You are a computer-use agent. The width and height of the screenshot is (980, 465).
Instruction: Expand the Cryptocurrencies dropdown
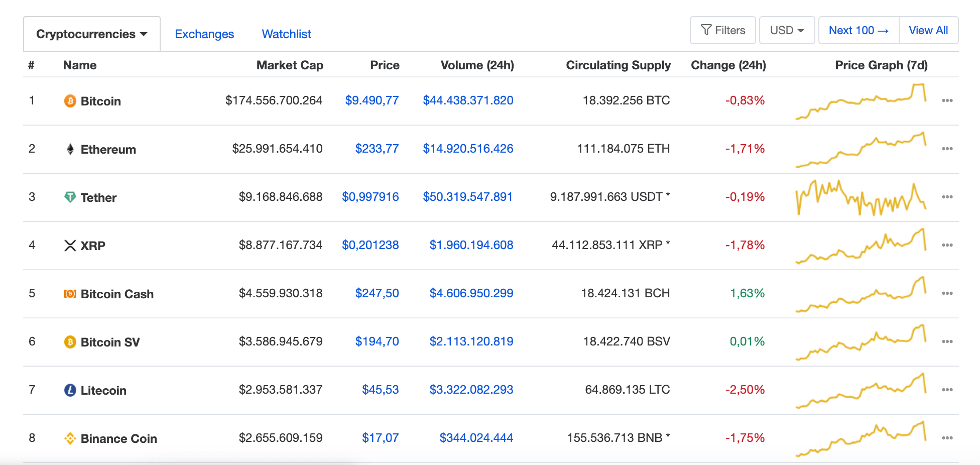92,34
